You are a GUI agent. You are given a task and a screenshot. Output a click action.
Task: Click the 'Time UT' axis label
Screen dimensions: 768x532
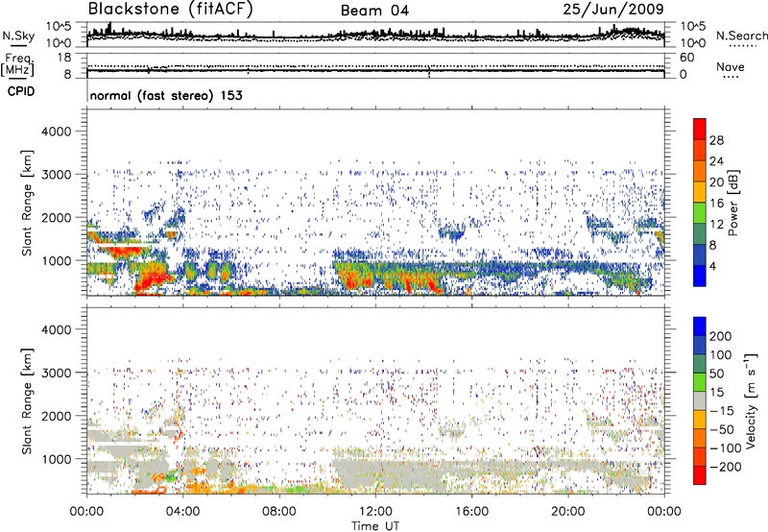click(375, 526)
